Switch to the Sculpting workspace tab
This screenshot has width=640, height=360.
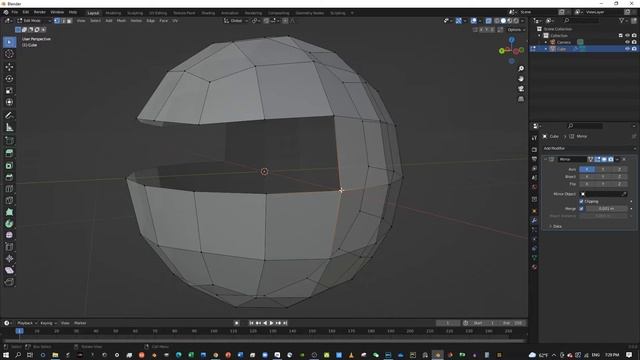coord(135,13)
